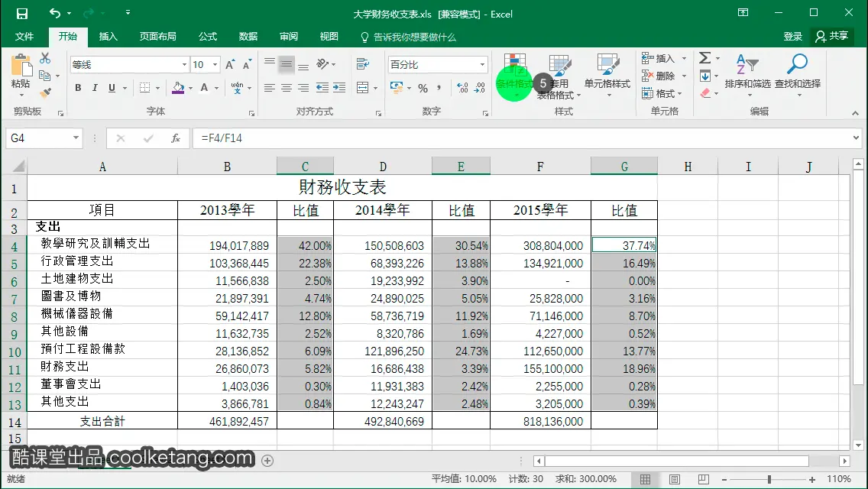Expand the number format dropdown 百分比
The width and height of the screenshot is (868, 489).
[x=482, y=65]
